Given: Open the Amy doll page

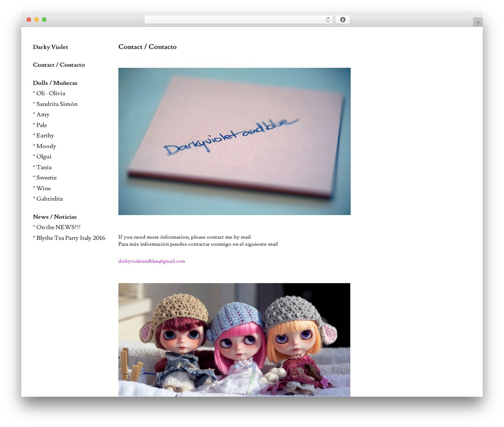Looking at the screenshot, I should click(x=41, y=115).
